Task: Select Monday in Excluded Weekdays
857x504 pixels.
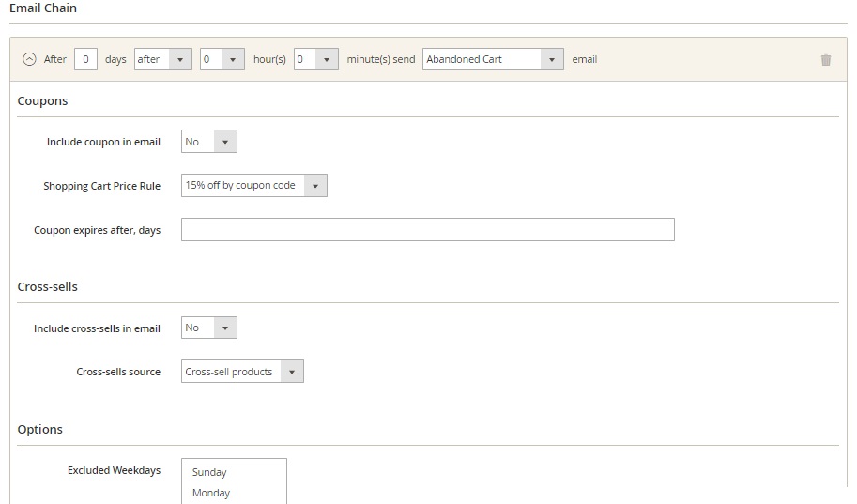Action: 211,493
